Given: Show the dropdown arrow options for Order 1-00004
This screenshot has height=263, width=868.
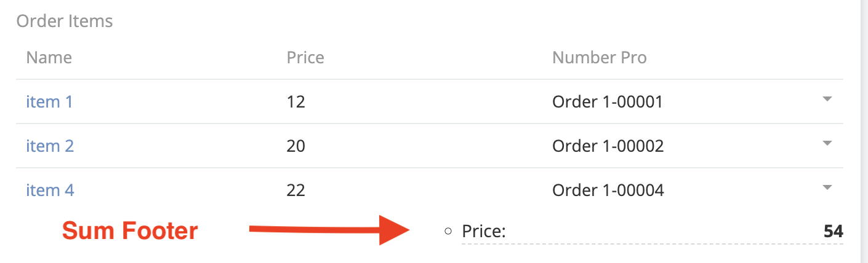Looking at the screenshot, I should pyautogui.click(x=827, y=188).
